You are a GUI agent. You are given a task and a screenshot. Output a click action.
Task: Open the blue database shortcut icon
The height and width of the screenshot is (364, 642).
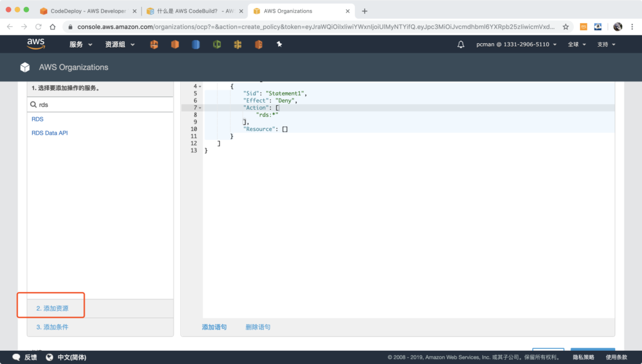coord(196,44)
